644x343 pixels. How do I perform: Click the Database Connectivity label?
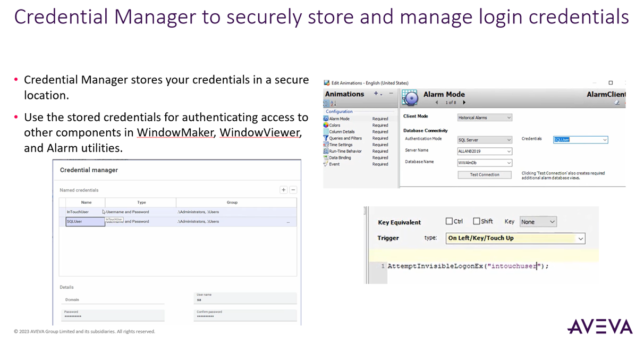coord(425,130)
